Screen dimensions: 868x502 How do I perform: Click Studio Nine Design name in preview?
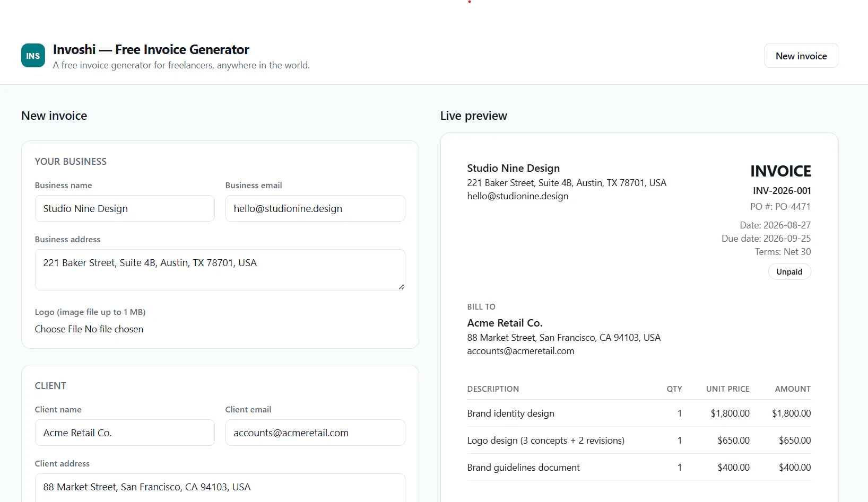click(514, 168)
